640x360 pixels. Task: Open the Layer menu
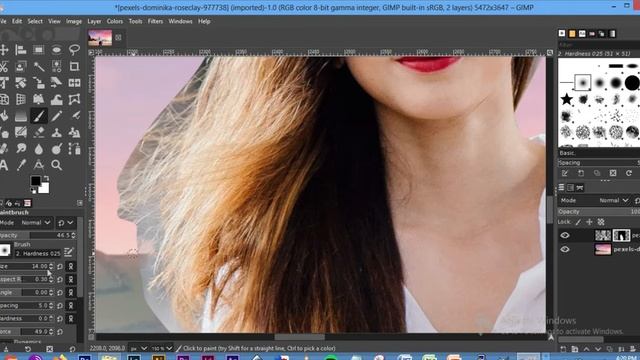click(x=94, y=21)
